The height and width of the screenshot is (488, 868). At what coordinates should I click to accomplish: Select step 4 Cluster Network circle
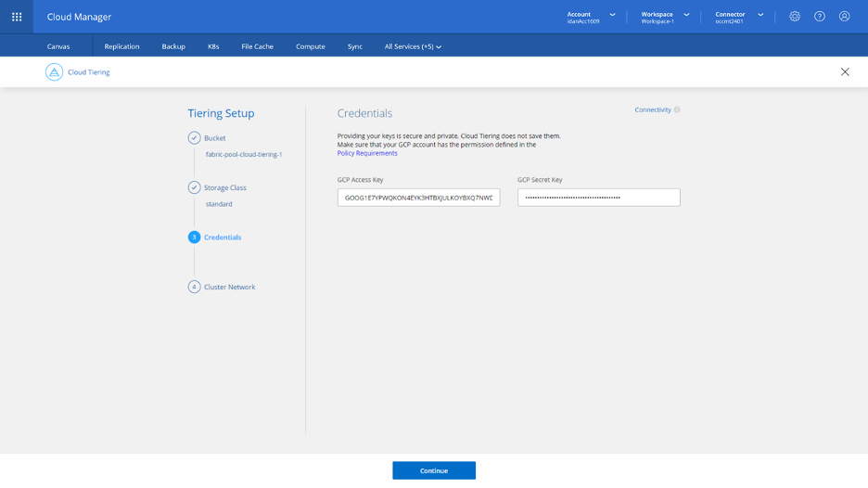point(194,287)
